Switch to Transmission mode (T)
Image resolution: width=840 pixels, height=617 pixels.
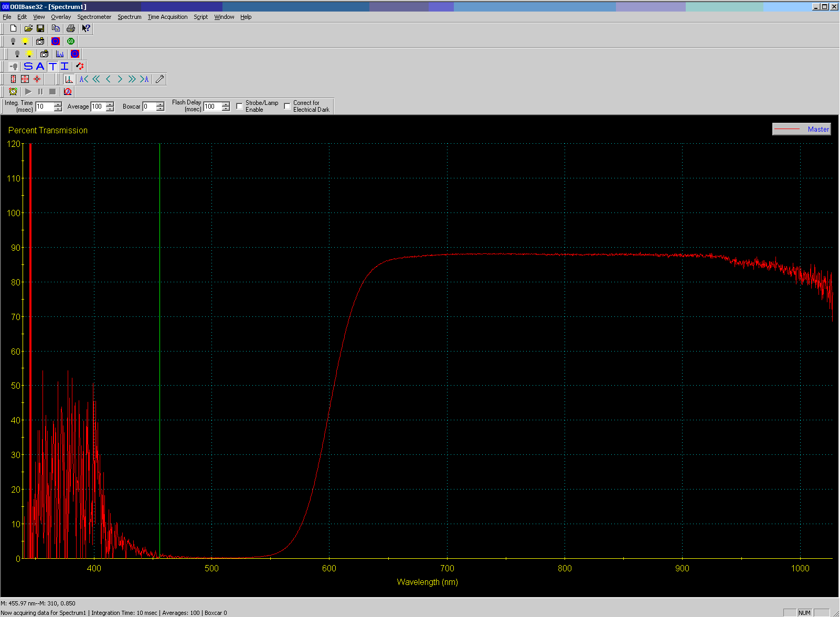52,66
